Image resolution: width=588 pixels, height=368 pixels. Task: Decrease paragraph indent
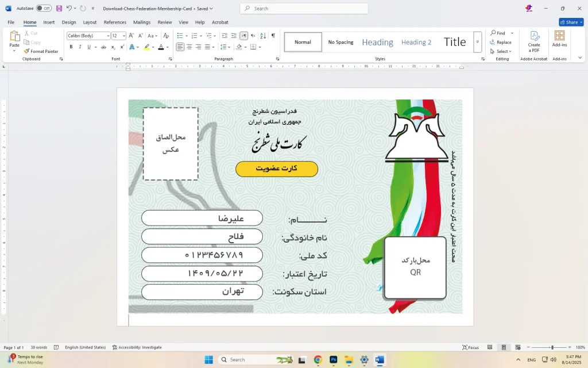225,36
